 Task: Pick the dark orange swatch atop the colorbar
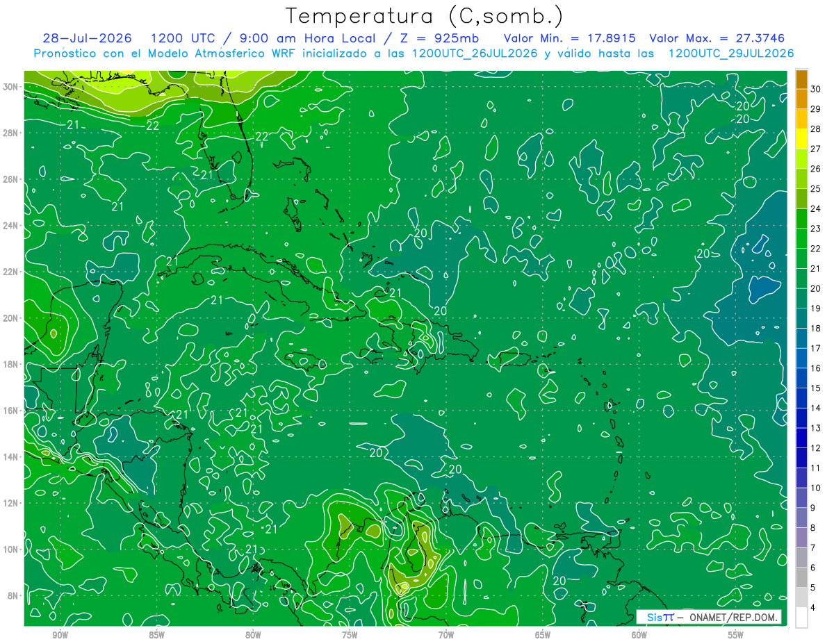801,79
